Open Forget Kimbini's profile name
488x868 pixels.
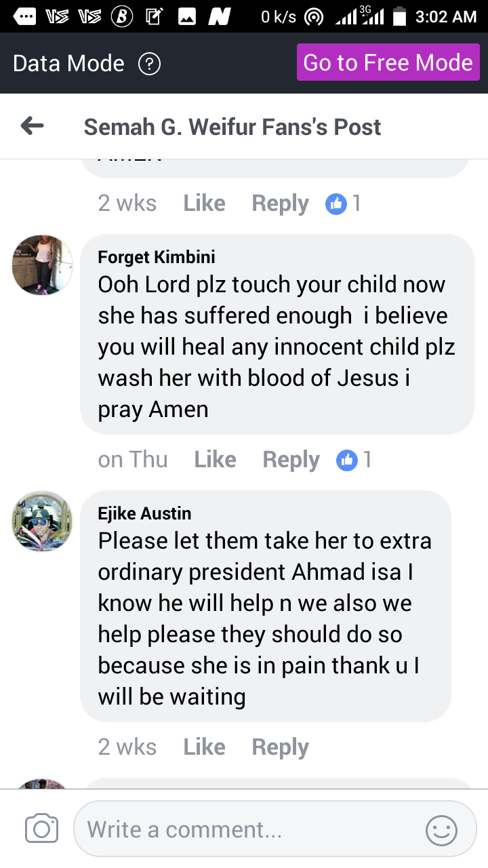click(x=157, y=257)
